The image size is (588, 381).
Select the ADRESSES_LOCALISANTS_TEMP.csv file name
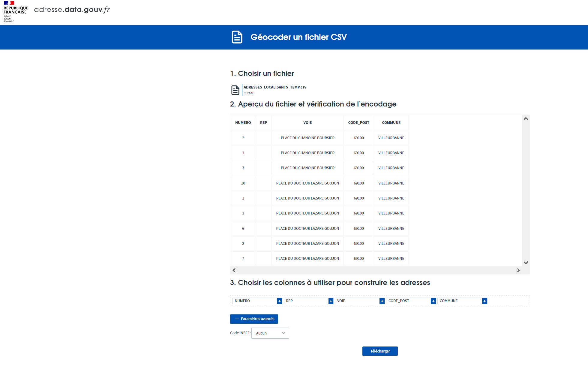pos(275,87)
